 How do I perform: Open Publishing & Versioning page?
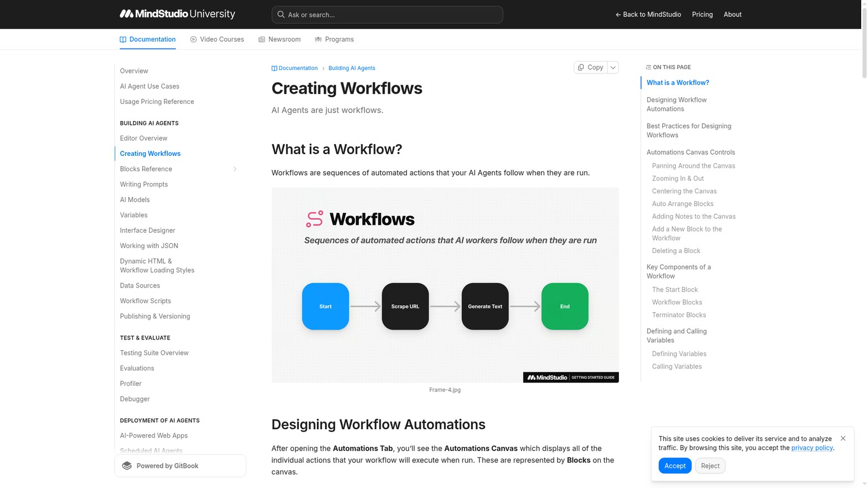[155, 316]
